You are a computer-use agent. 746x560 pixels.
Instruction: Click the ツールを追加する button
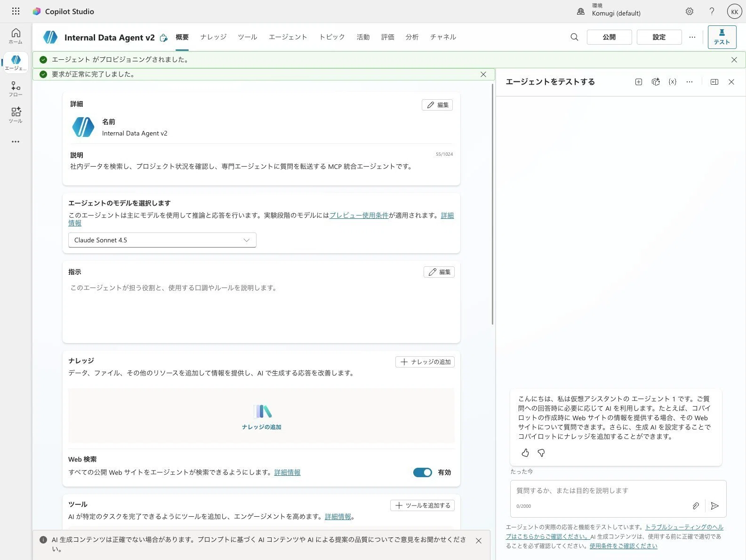coord(422,505)
